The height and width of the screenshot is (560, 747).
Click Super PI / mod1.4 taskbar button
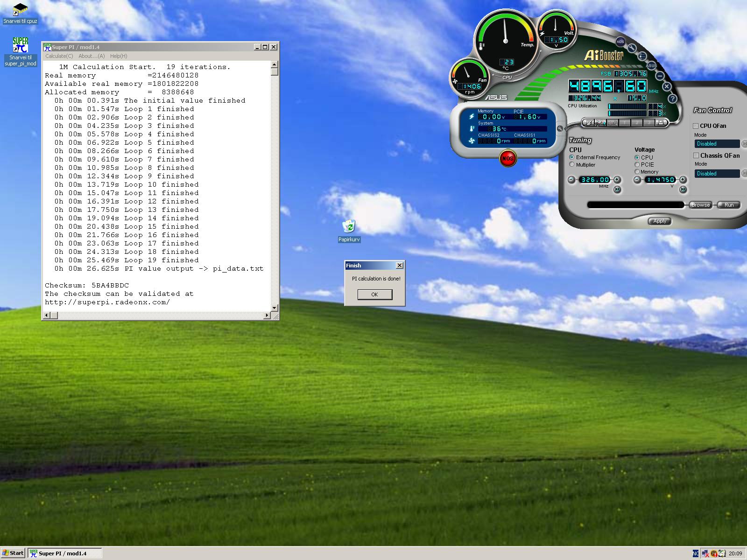click(x=64, y=553)
